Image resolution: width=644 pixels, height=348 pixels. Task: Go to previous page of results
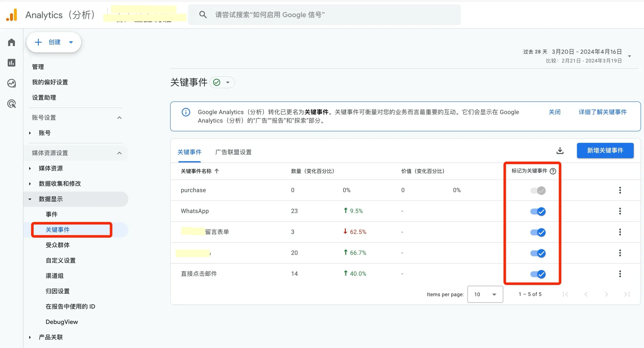586,294
